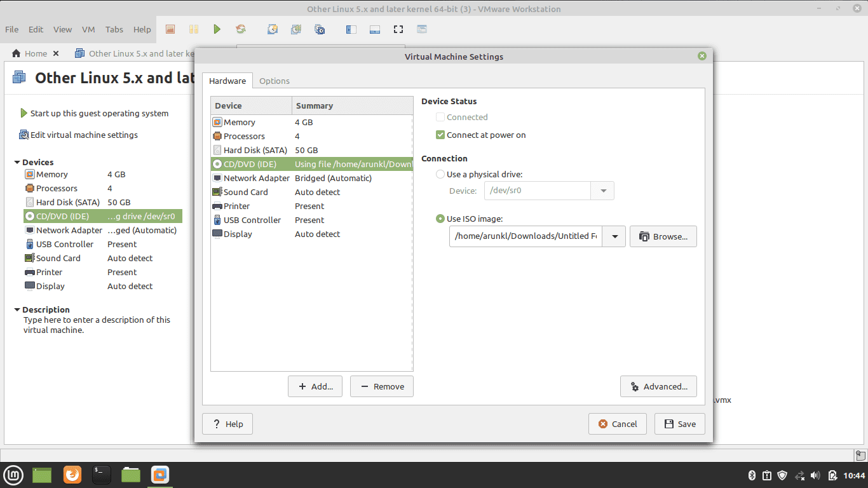Open the Tabs menu
The image size is (868, 488).
coord(114,29)
